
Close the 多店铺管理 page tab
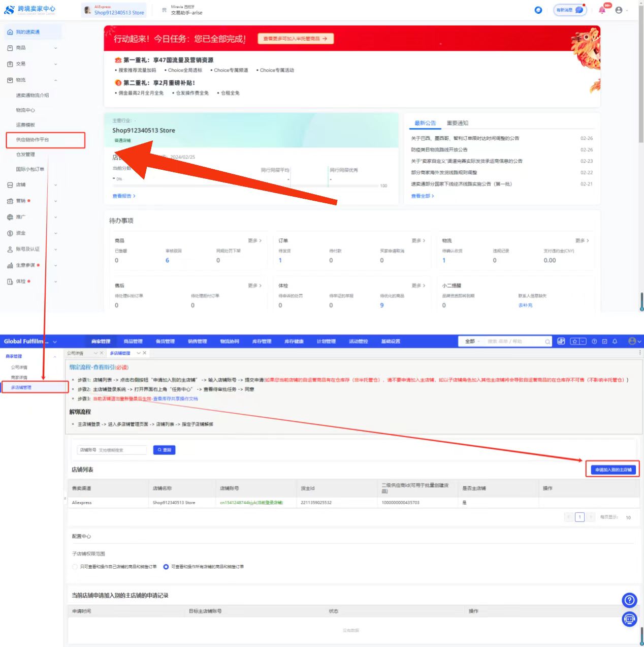click(x=144, y=353)
